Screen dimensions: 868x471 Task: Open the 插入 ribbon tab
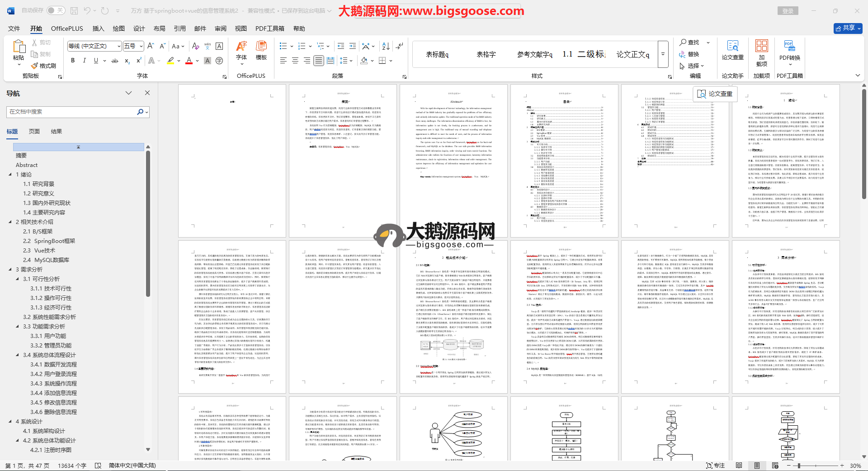point(98,29)
